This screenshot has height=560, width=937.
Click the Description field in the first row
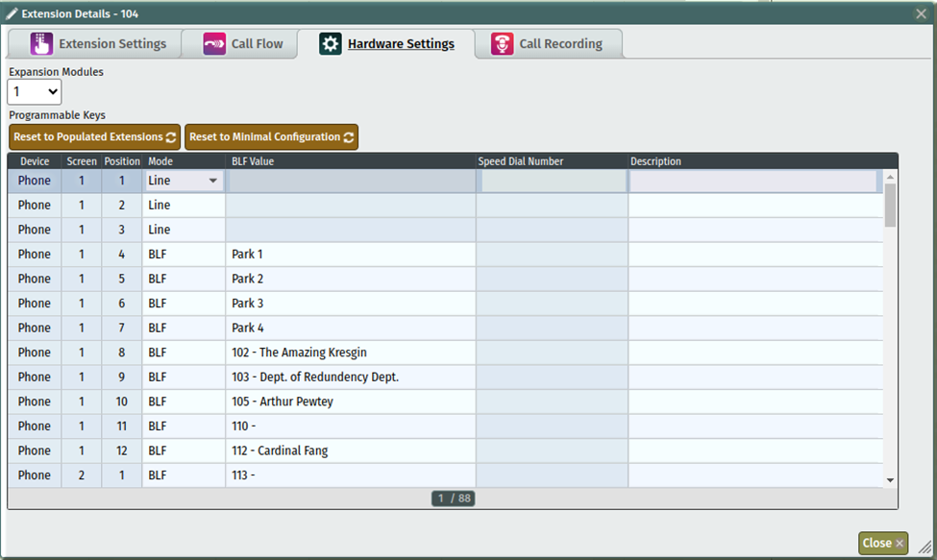(x=753, y=181)
